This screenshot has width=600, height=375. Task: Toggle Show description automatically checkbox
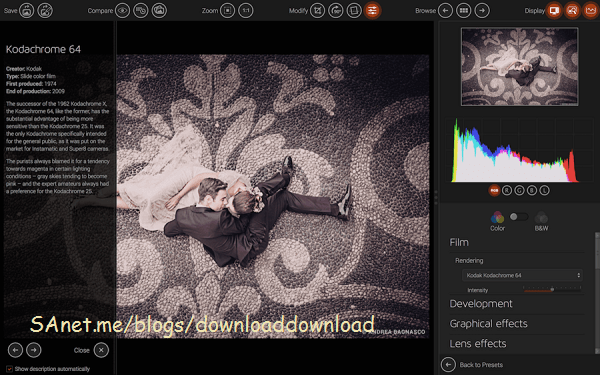[10, 369]
